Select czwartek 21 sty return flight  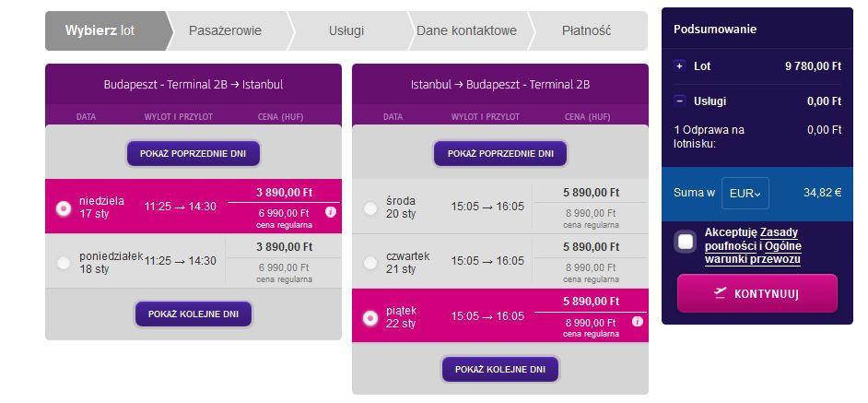point(370,263)
